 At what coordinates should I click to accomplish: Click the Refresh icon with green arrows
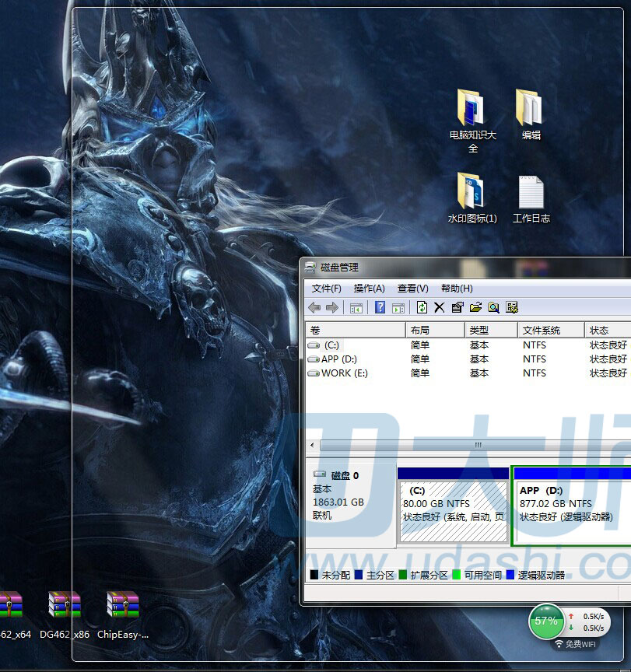tap(422, 307)
